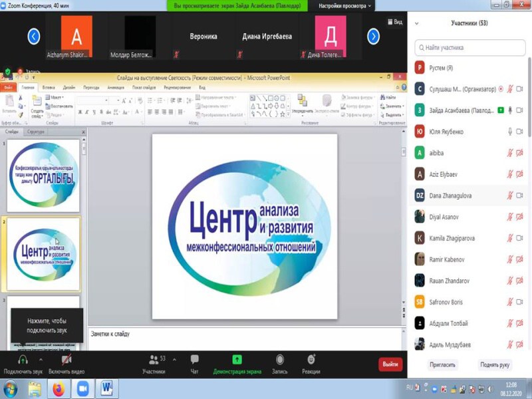The height and width of the screenshot is (399, 532).
Task: Switch to the Показ слайдов tab
Action: click(144, 88)
